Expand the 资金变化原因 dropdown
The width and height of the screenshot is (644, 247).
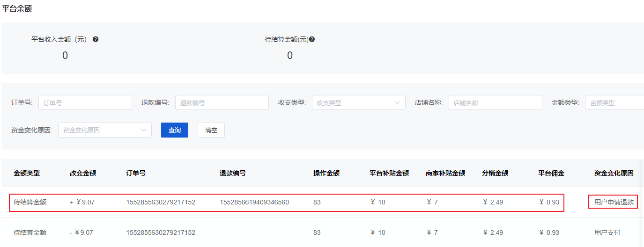(104, 130)
